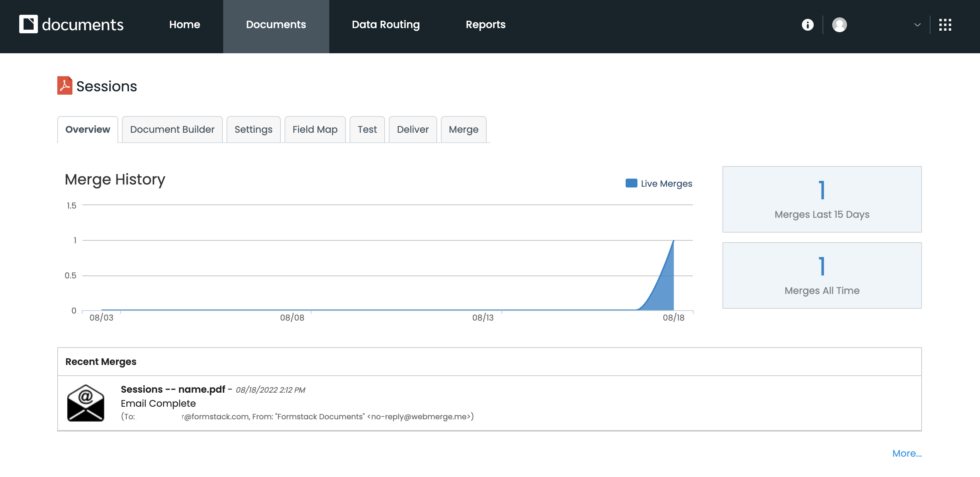
Task: Click the user profile avatar icon
Action: (x=839, y=25)
